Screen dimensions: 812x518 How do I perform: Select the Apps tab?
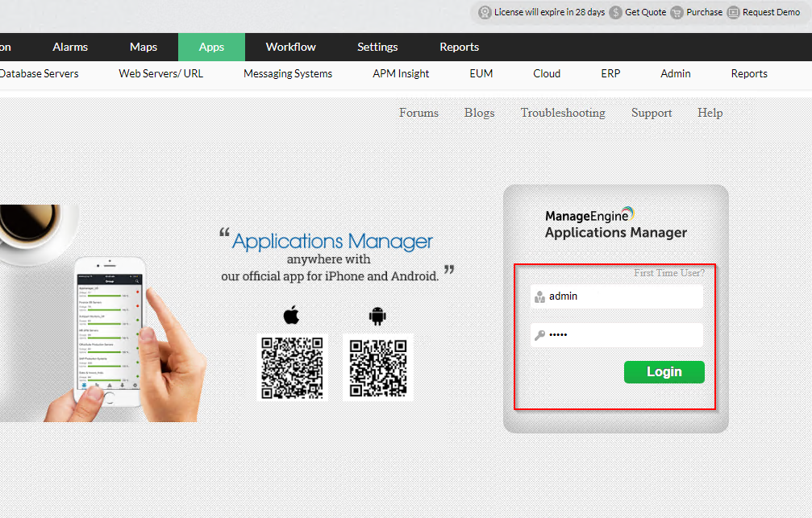click(212, 47)
